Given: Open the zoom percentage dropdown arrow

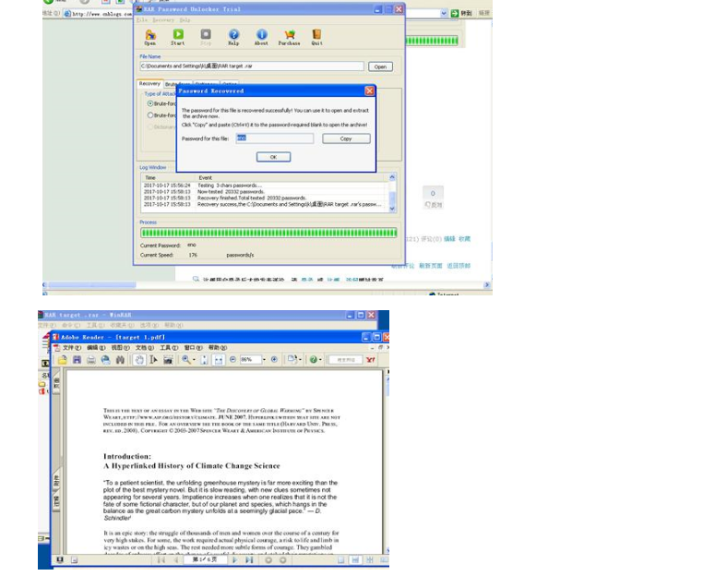Looking at the screenshot, I should click(264, 359).
